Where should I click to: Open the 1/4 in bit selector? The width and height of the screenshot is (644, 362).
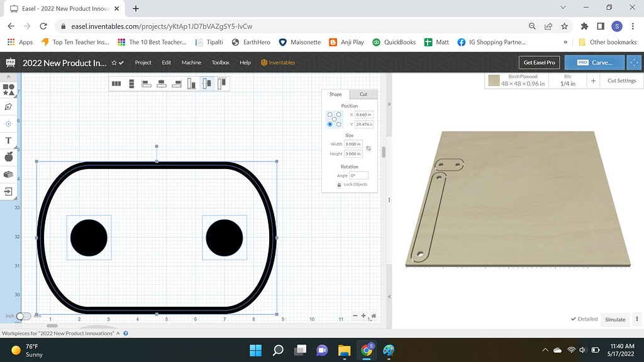click(x=568, y=79)
